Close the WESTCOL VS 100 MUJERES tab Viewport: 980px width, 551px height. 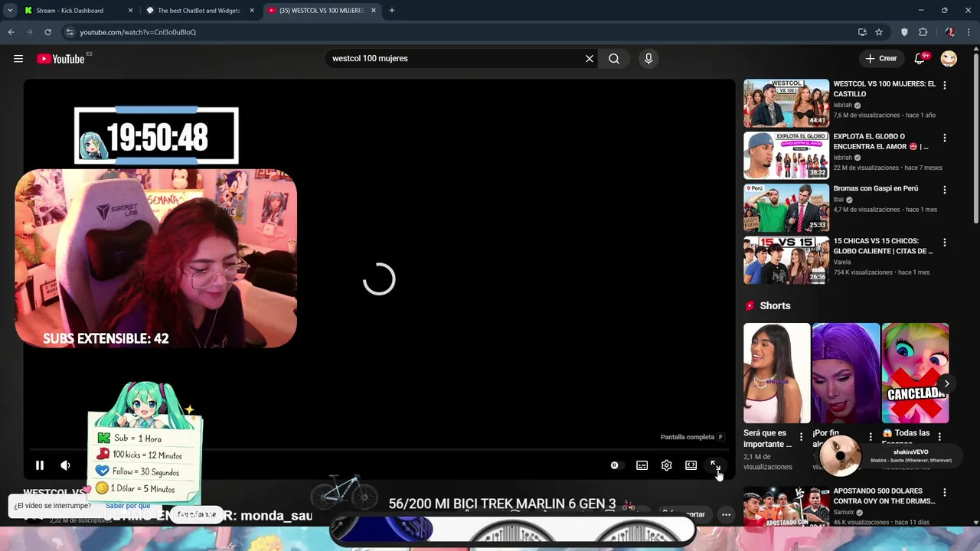[374, 11]
